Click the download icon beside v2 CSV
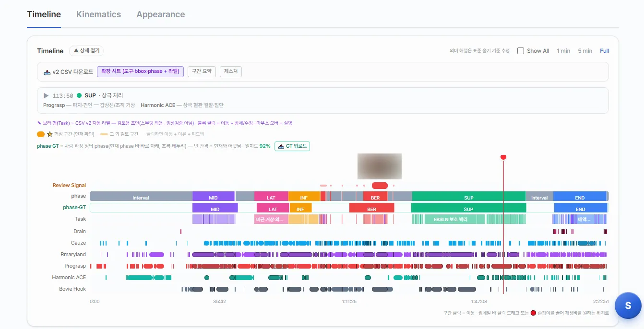Screen dimensions: 644x329 click(47, 72)
